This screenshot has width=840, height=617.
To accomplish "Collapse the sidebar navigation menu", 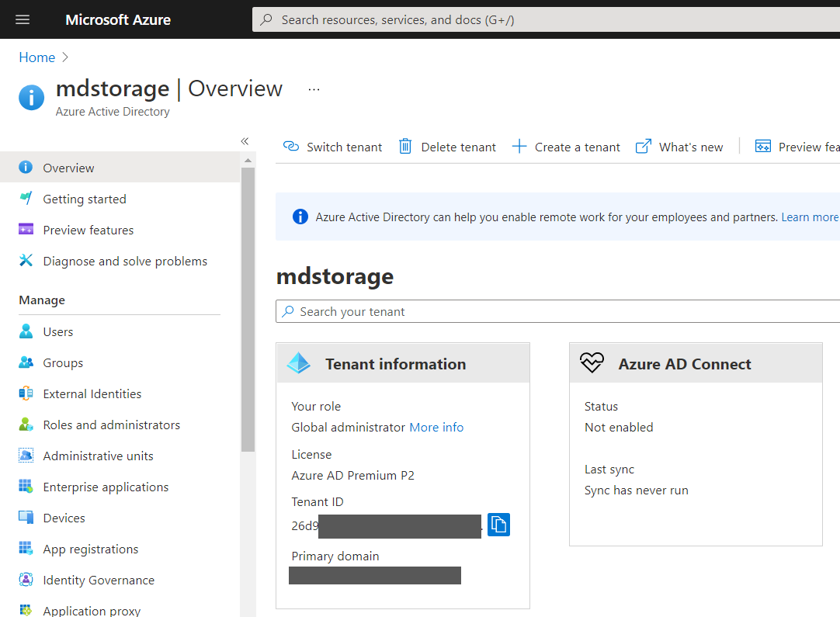I will point(245,141).
